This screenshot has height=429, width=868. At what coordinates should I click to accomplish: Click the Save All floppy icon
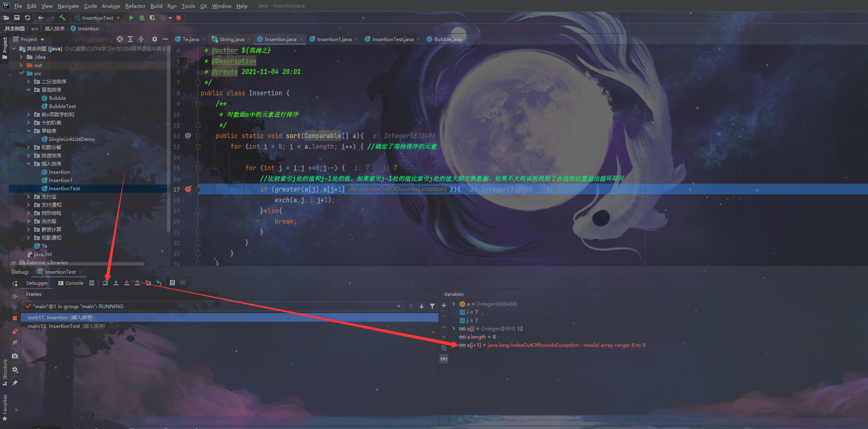17,18
